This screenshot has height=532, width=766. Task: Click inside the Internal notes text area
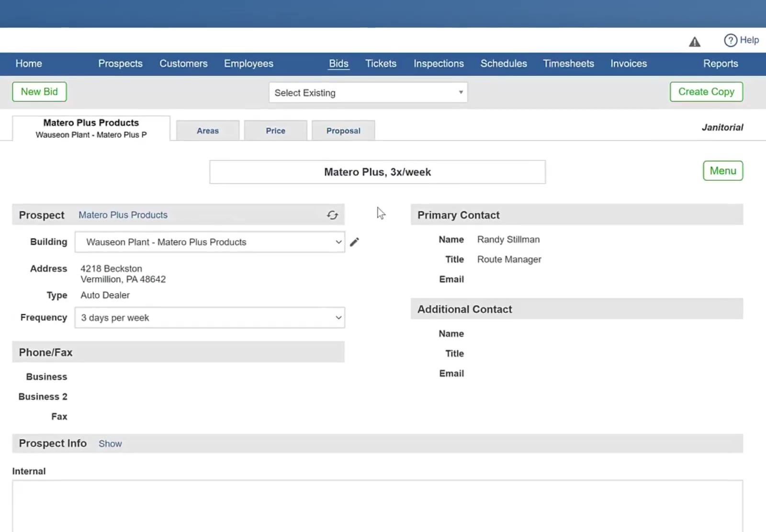tap(377, 506)
